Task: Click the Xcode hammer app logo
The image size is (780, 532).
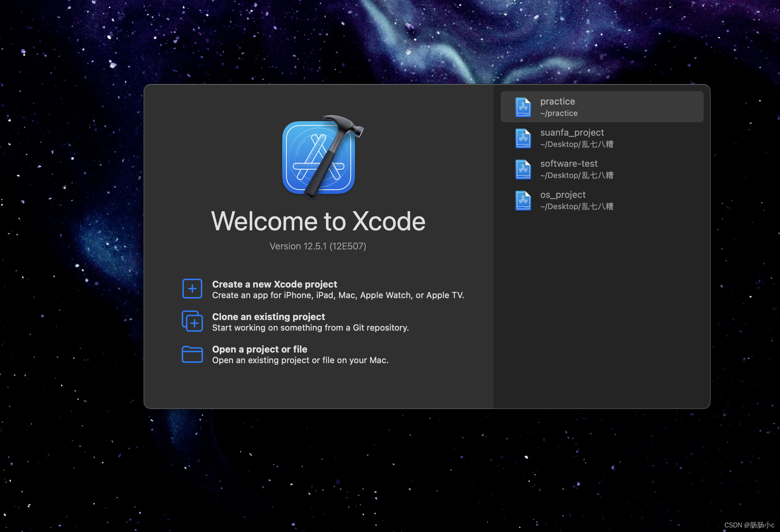Action: point(322,156)
